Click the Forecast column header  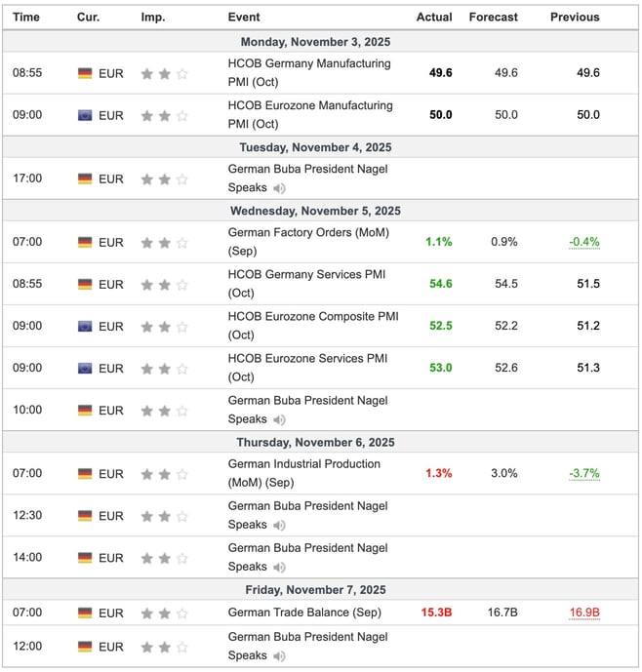point(493,17)
